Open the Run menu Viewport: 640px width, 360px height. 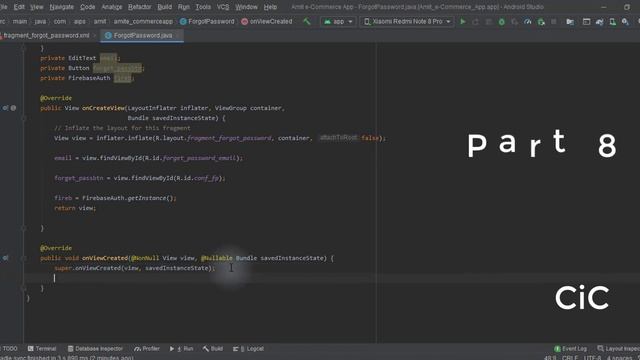pyautogui.click(x=184, y=7)
